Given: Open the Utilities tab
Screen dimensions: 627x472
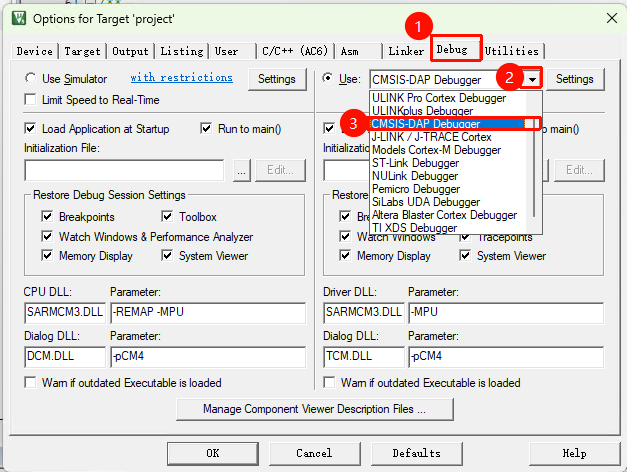Looking at the screenshot, I should [512, 51].
